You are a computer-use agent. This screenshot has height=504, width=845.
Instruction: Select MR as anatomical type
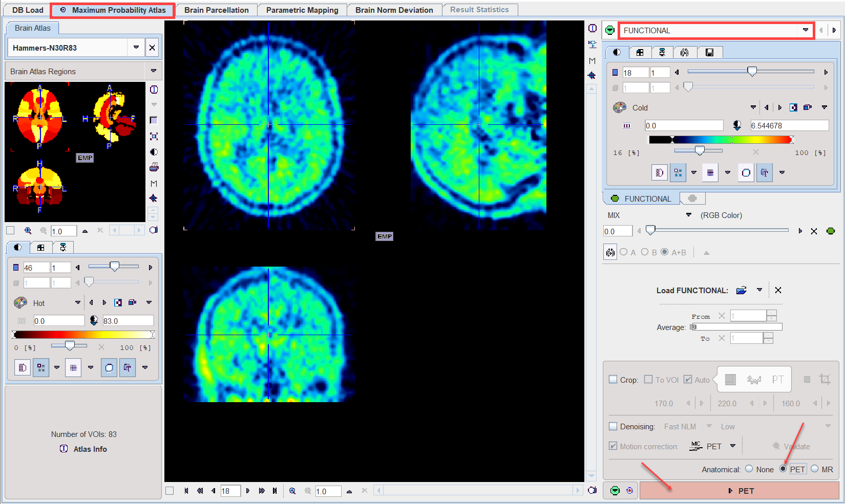click(815, 469)
